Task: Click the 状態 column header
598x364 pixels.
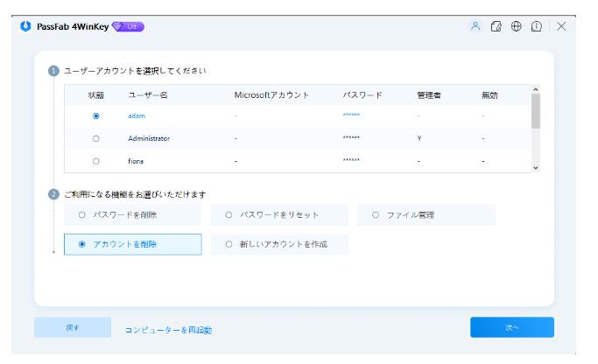Action: pos(95,95)
